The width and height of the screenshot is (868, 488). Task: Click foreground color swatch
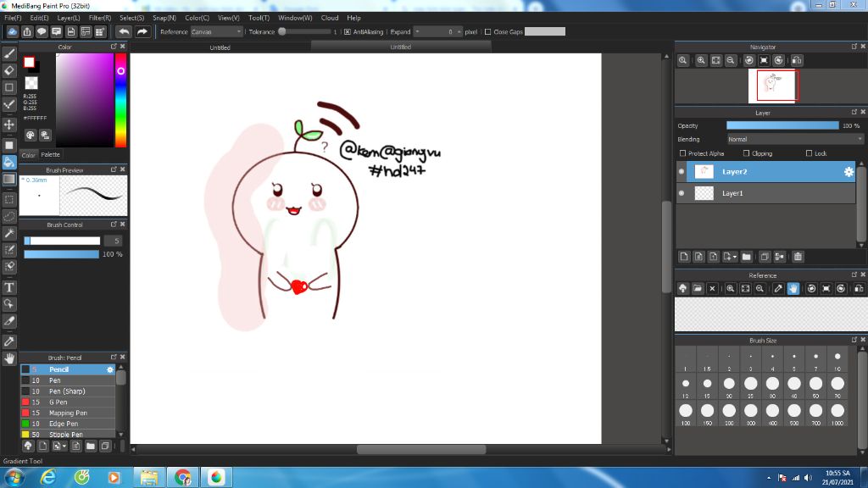pos(29,62)
